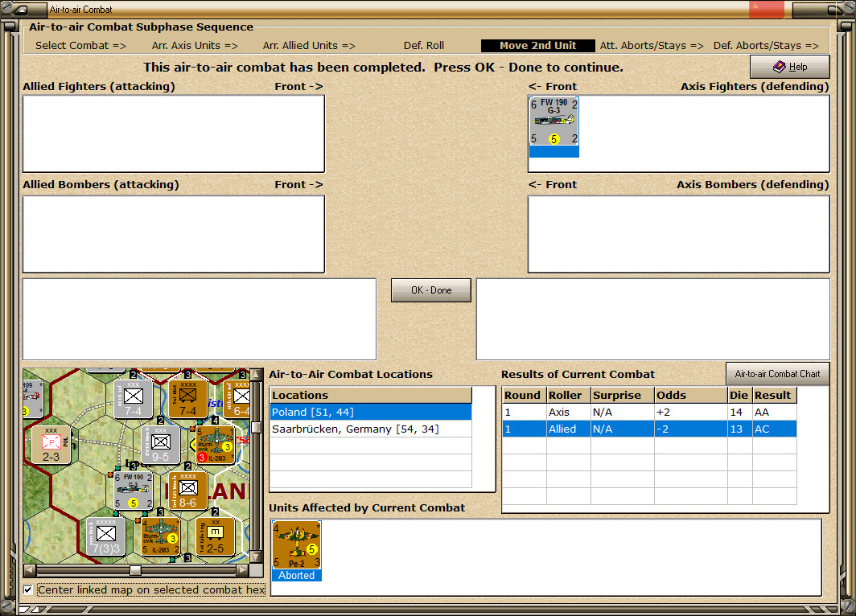Click the upper Sturmovik IL-2M3 counter
Image resolution: width=856 pixels, height=616 pixels.
215,446
